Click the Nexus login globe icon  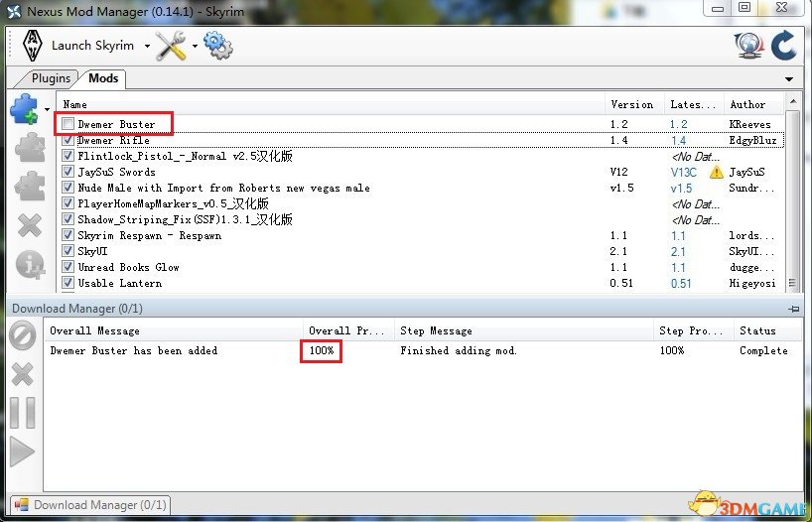747,46
